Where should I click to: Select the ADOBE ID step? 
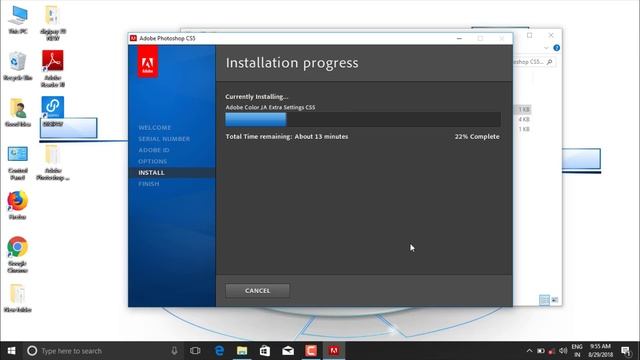[x=153, y=150]
